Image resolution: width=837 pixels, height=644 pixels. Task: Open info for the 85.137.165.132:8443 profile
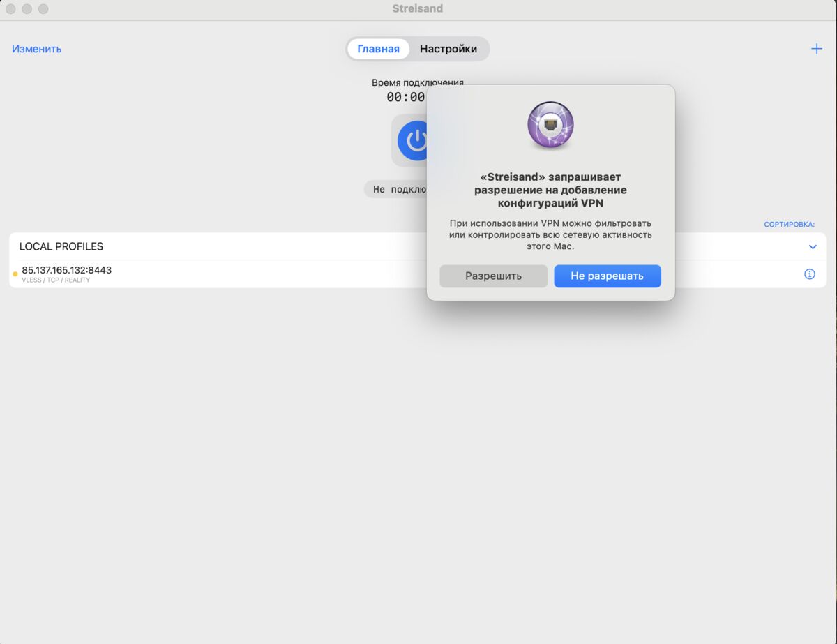(x=809, y=274)
